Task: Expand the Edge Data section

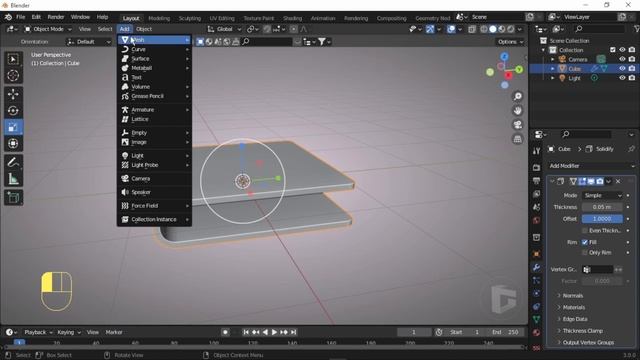Action: (x=575, y=319)
